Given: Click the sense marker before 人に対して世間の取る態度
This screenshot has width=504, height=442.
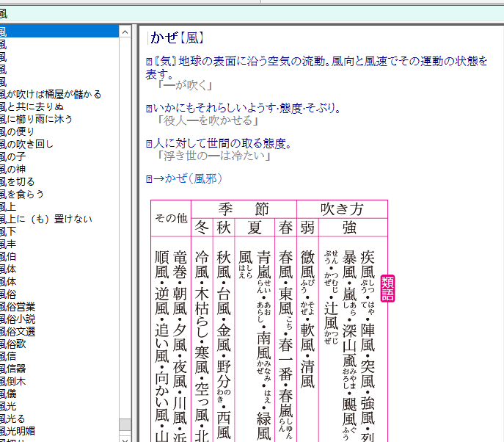Looking at the screenshot, I should (x=149, y=144).
